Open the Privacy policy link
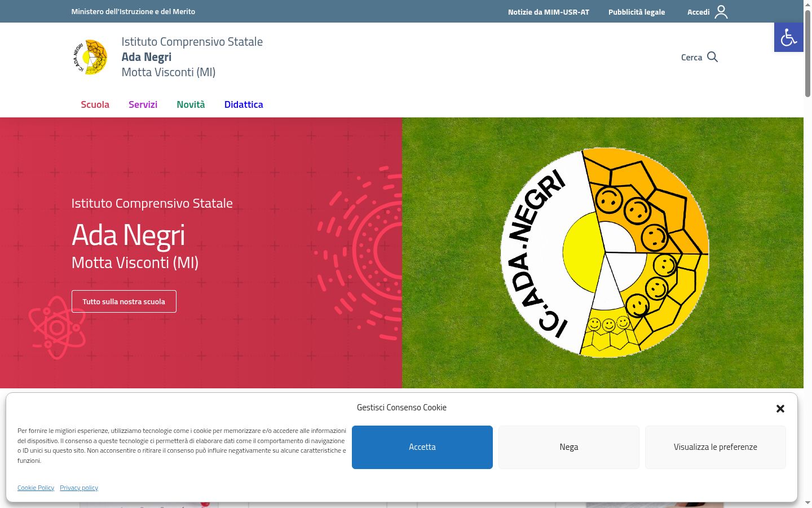 pos(79,488)
